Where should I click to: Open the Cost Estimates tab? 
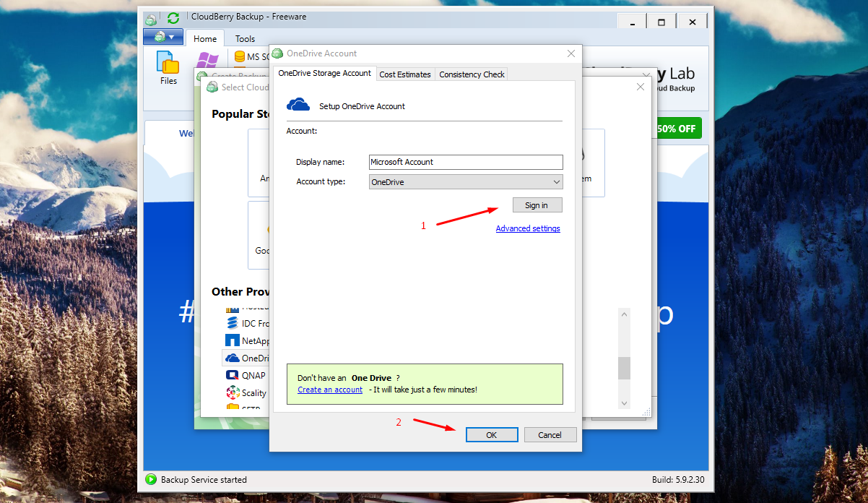[x=405, y=74]
